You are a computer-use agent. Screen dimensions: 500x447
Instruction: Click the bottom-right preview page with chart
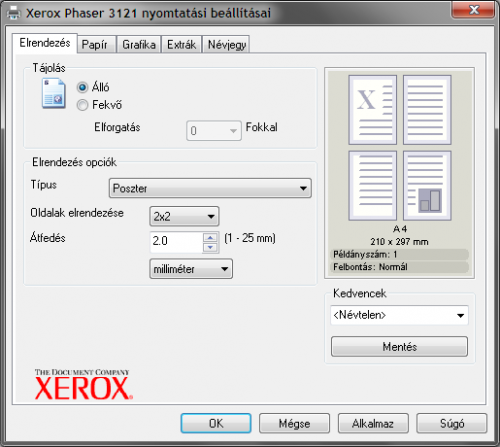(x=427, y=186)
